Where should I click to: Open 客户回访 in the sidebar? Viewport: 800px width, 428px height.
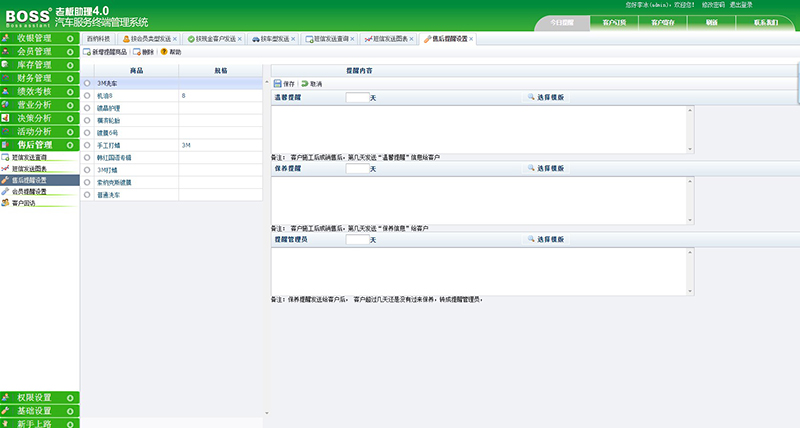coord(23,202)
